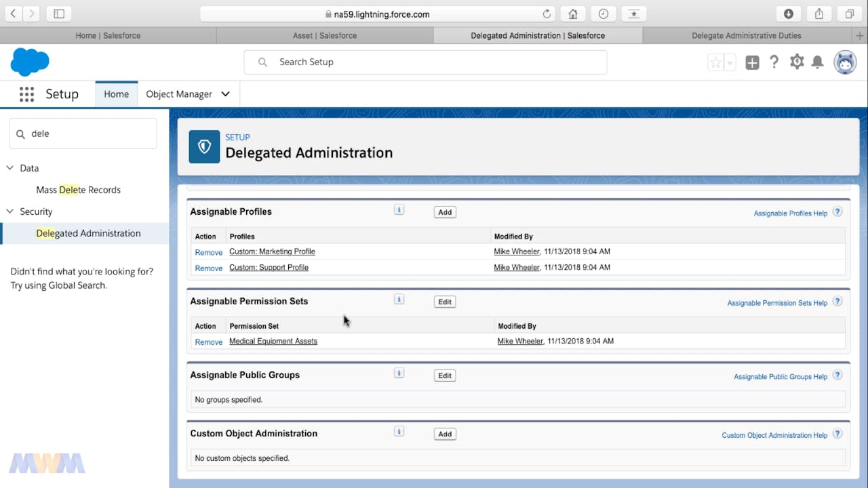Image resolution: width=868 pixels, height=488 pixels.
Task: Open the Object Manager dropdown chevron
Action: (226, 94)
